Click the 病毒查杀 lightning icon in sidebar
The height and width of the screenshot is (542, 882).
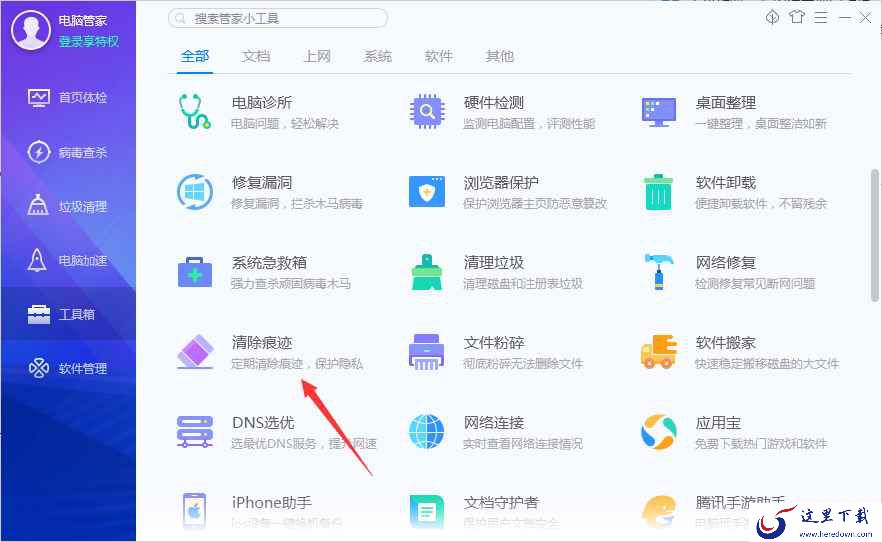pyautogui.click(x=39, y=152)
